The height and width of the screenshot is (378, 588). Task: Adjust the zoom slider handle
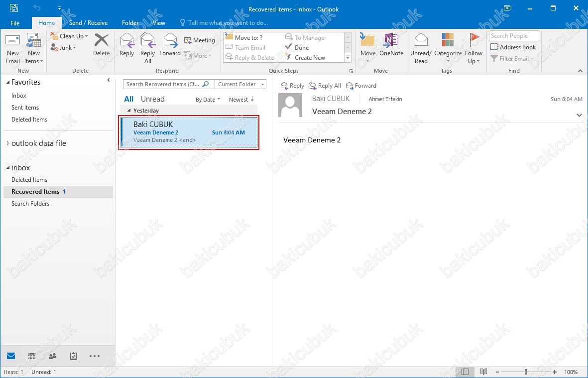click(526, 372)
